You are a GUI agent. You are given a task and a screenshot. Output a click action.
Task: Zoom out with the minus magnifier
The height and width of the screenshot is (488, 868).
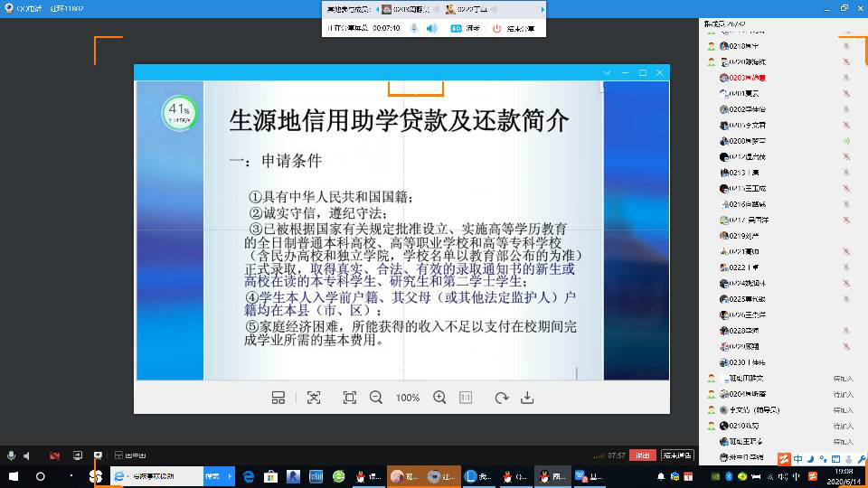376,398
